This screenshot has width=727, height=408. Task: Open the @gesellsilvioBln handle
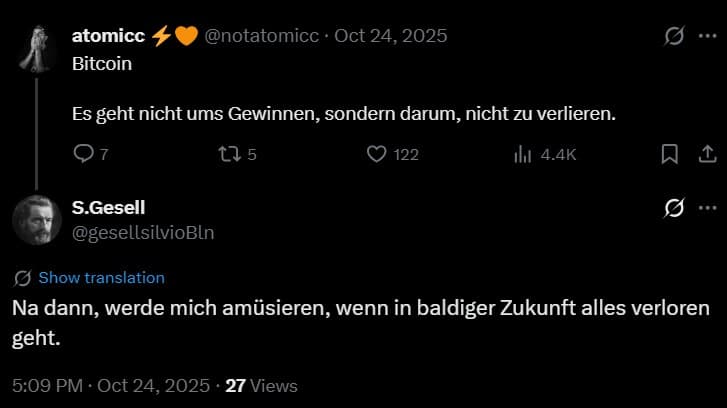[143, 232]
